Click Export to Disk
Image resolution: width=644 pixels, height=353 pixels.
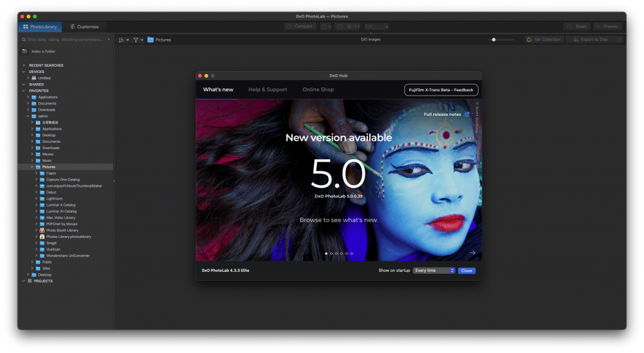(590, 40)
